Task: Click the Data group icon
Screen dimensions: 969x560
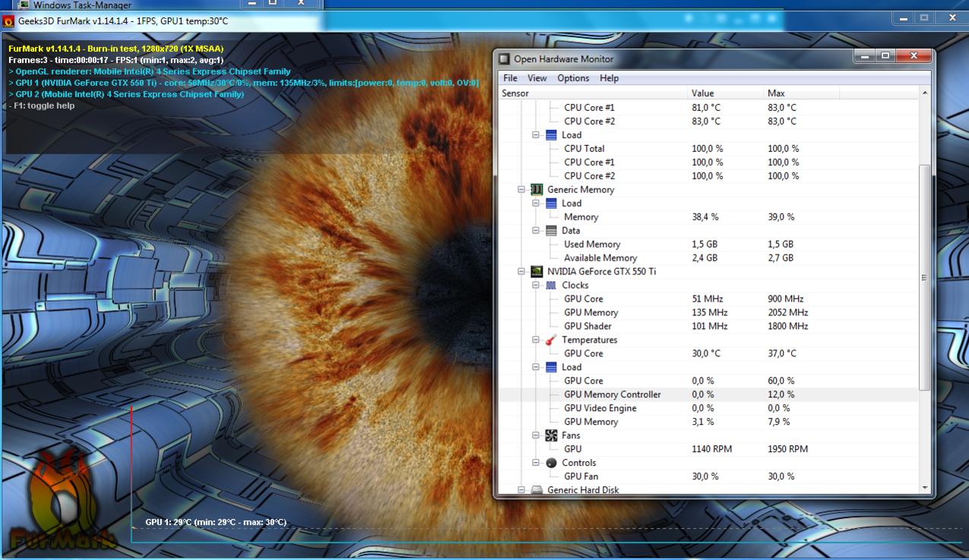Action: pos(551,231)
